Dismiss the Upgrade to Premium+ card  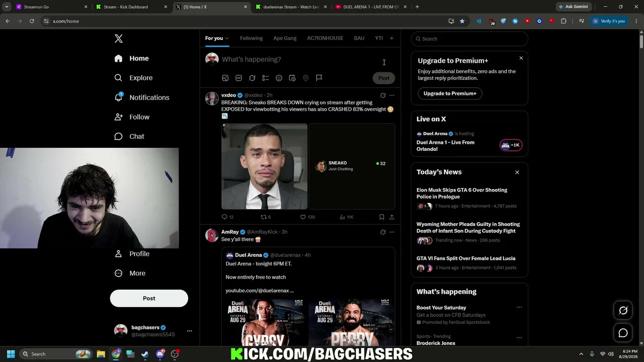point(521,58)
